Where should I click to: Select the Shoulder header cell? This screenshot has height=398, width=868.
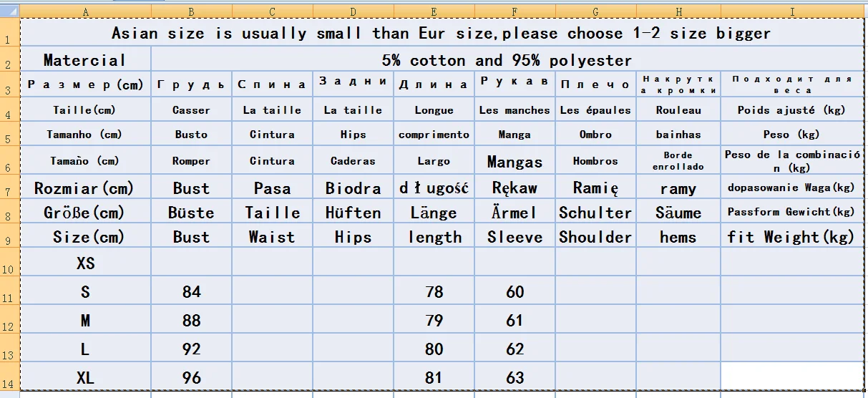(x=595, y=237)
